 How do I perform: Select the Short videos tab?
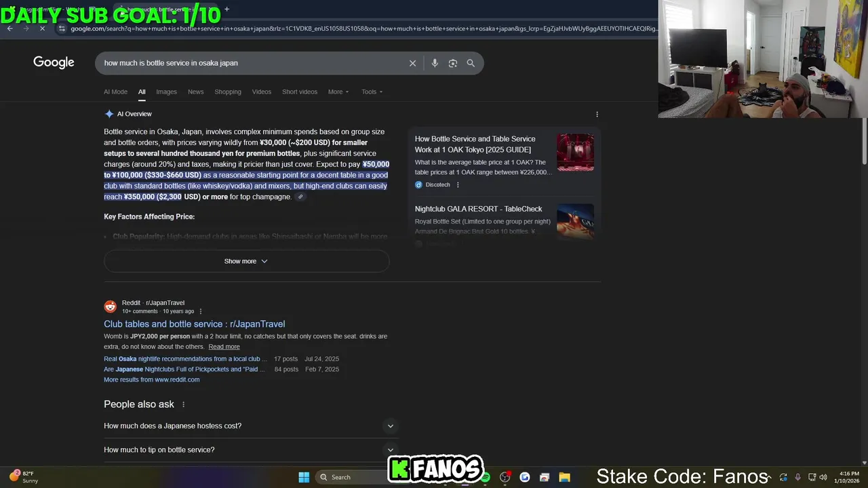point(300,92)
